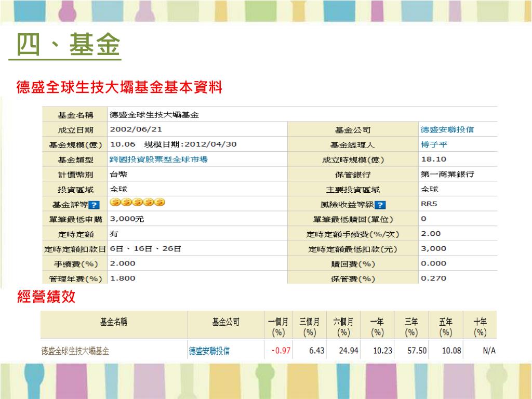The image size is (532, 399).
Task: Click the regular investment fee value 2.00
Action: pyautogui.click(x=431, y=233)
